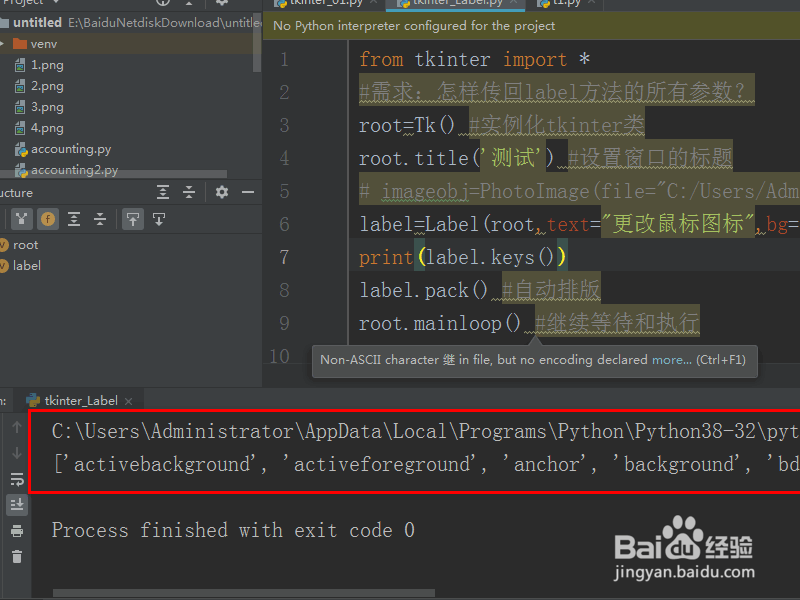Click the more... link in encoding tooltip
This screenshot has width=800, height=600.
coord(671,360)
